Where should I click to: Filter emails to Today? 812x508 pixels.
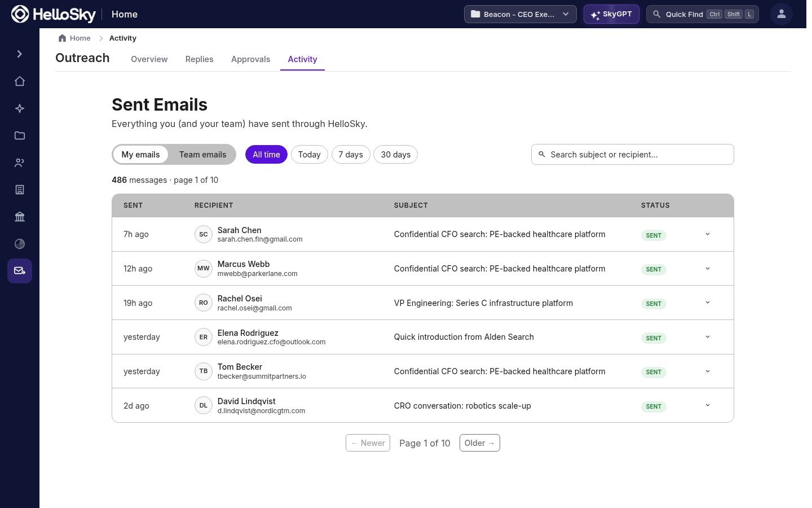coord(310,155)
